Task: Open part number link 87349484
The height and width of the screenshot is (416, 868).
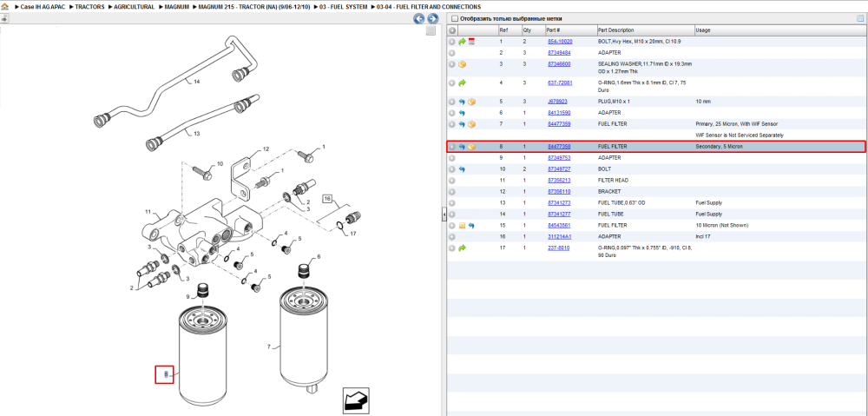Action: (x=559, y=53)
